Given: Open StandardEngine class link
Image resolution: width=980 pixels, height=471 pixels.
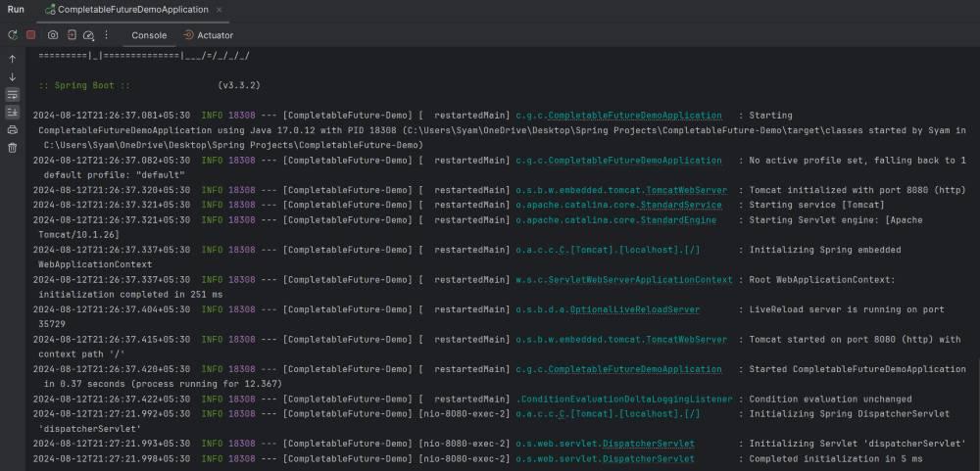Looking at the screenshot, I should point(678,220).
